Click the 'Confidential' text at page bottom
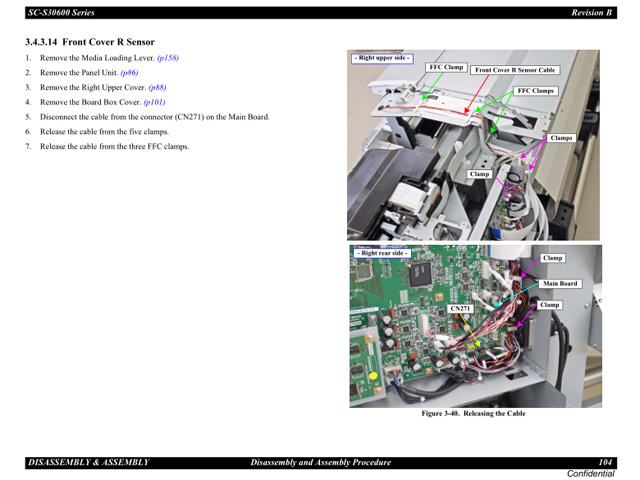This screenshot has width=640, height=480. coord(591,473)
